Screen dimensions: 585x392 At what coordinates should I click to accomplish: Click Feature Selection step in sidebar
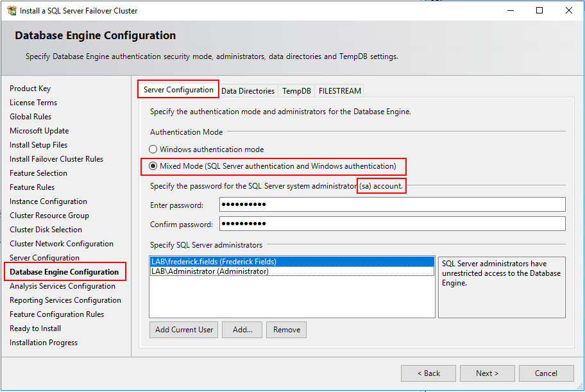tap(38, 173)
